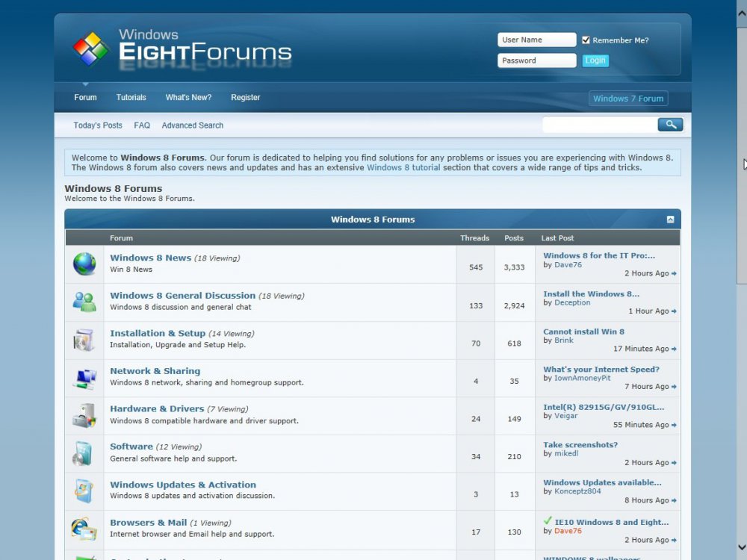Select the Installation & Setup forum icon

click(84, 339)
